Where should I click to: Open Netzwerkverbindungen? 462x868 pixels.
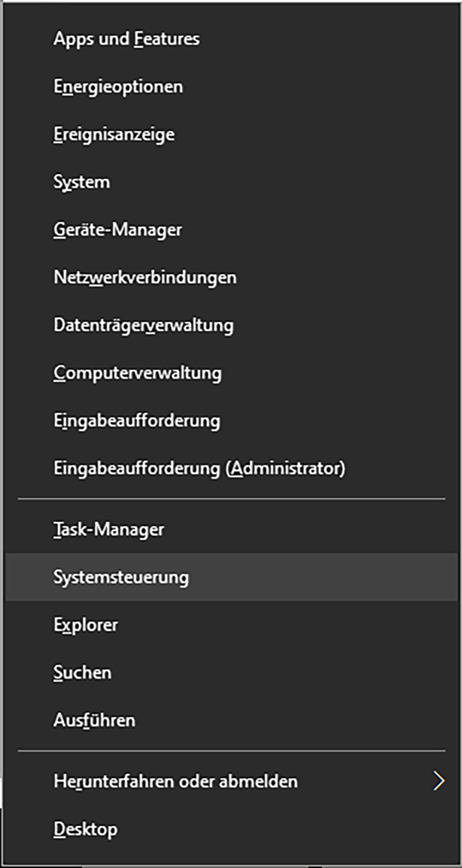pyautogui.click(x=145, y=278)
